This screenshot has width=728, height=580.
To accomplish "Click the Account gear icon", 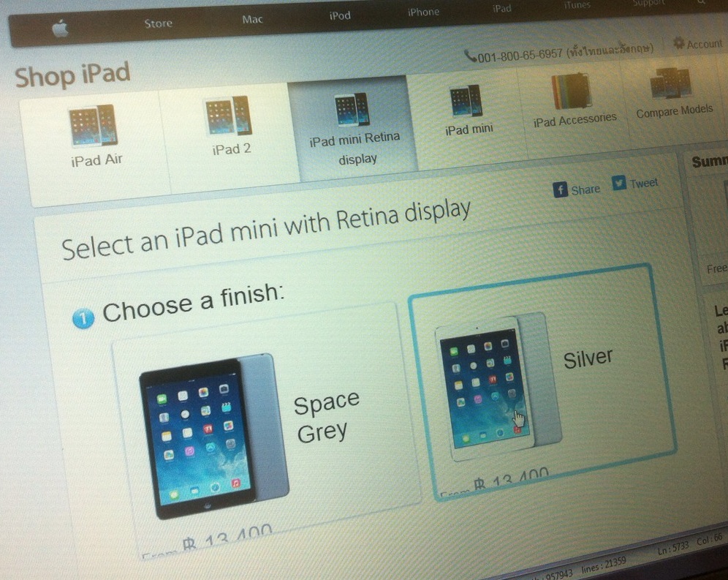I will point(679,43).
